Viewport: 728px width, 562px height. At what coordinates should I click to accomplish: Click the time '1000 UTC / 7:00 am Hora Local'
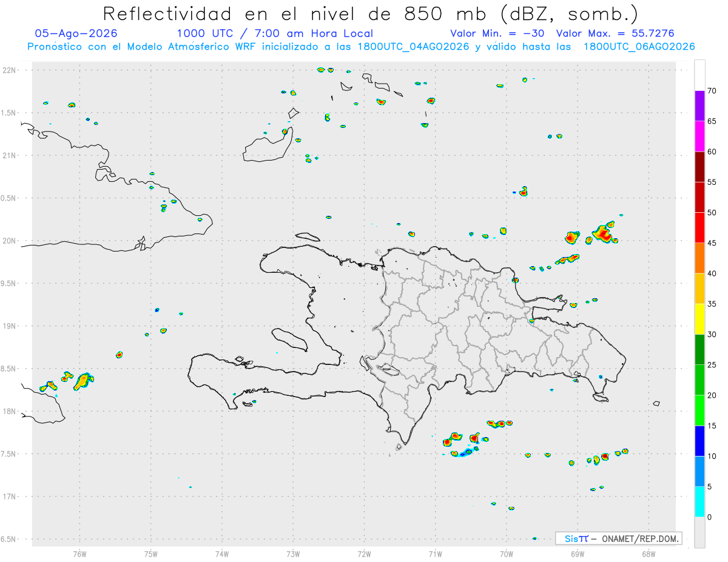pos(275,33)
